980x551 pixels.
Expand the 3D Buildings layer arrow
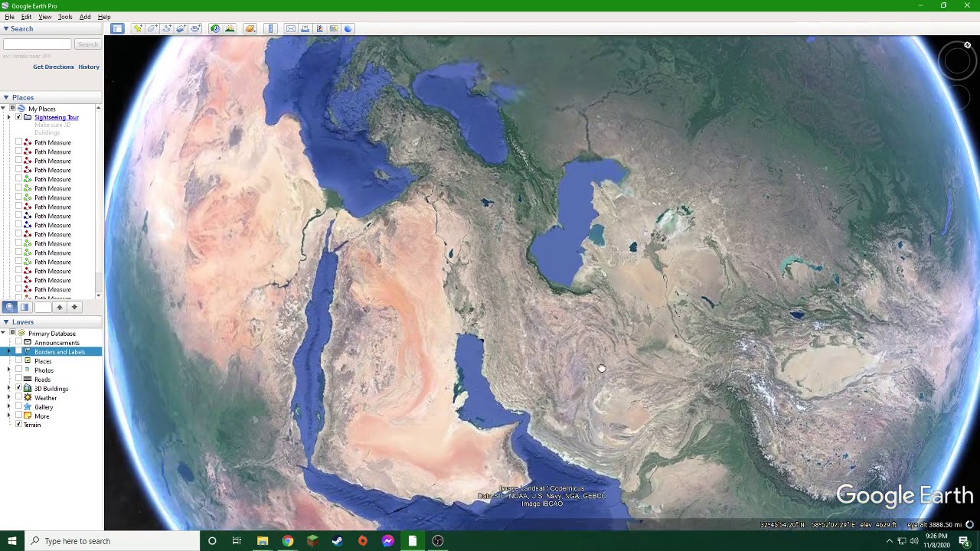[8, 389]
